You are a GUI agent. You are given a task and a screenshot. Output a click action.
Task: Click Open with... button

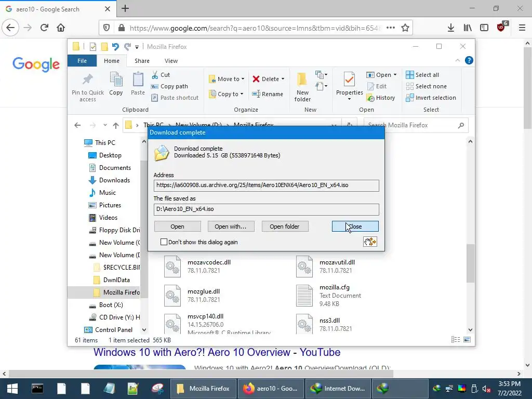(231, 227)
